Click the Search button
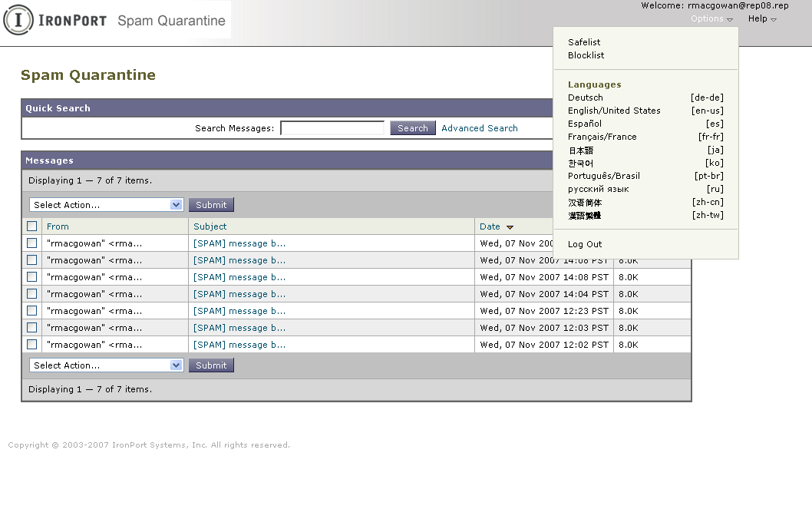812x509 pixels. pos(413,128)
